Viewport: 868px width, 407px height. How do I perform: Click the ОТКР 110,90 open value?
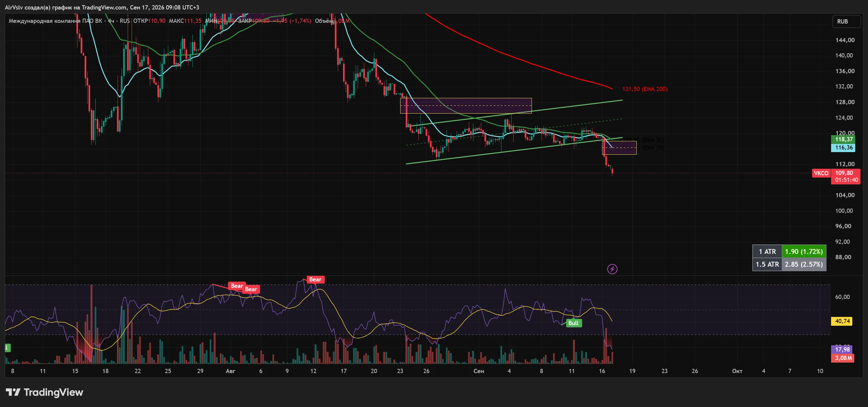(149, 21)
